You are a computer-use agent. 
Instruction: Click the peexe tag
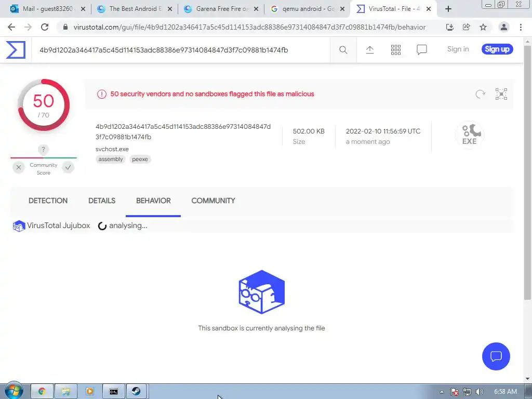point(140,159)
